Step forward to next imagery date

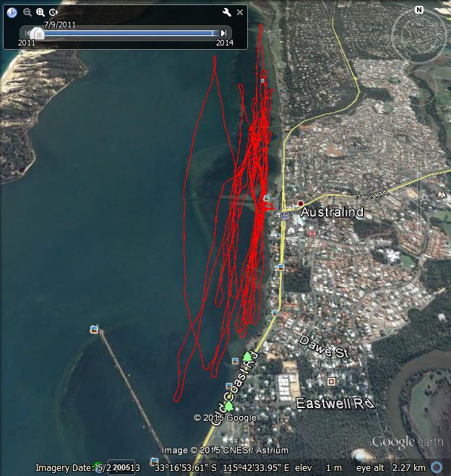[224, 33]
